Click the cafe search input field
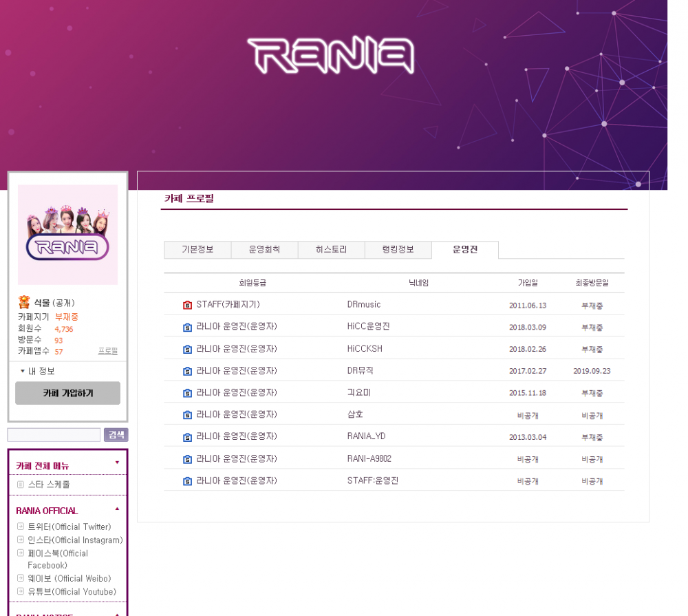The image size is (688, 616). click(x=54, y=435)
